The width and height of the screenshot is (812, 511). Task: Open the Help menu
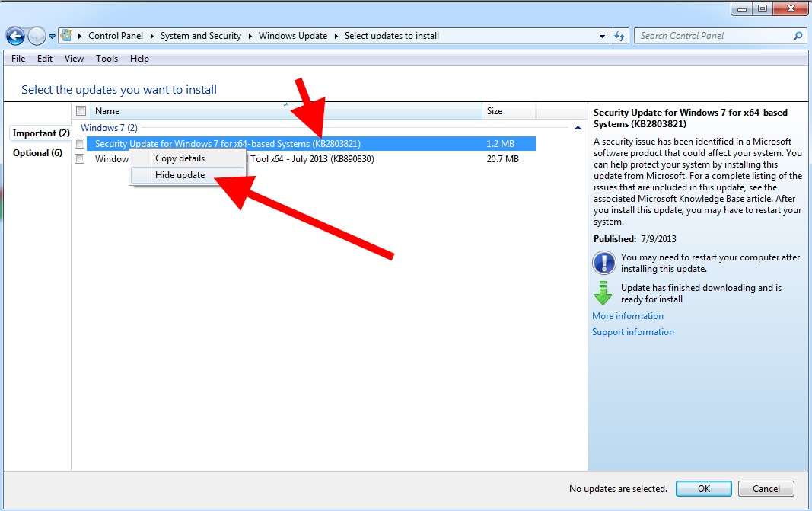[x=139, y=59]
